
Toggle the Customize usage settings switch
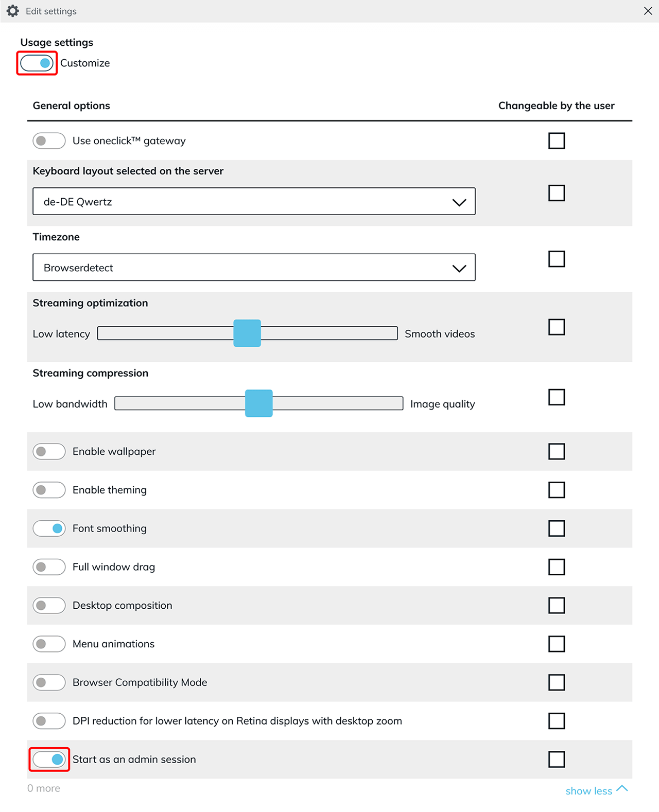tap(37, 63)
